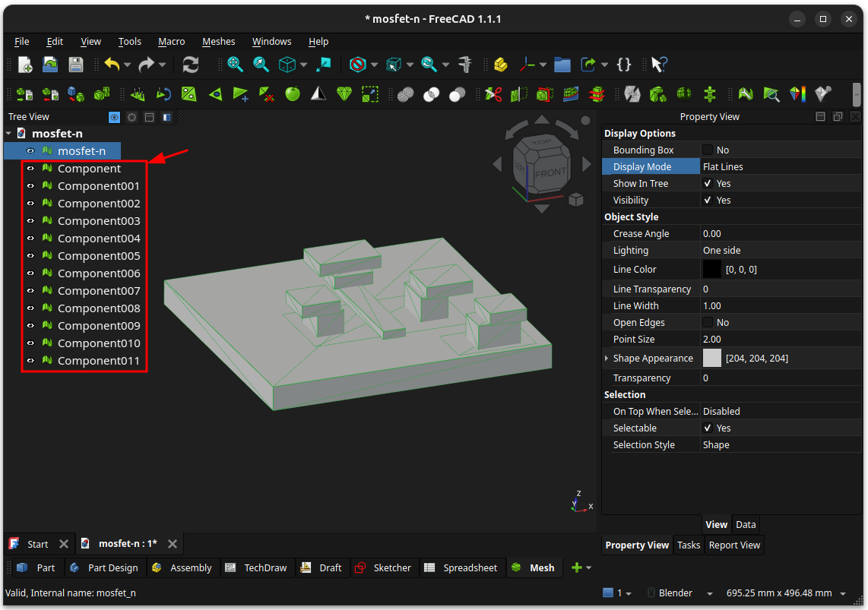The width and height of the screenshot is (868, 610).
Task: Click the Fit selection zoom icon
Action: (x=261, y=65)
